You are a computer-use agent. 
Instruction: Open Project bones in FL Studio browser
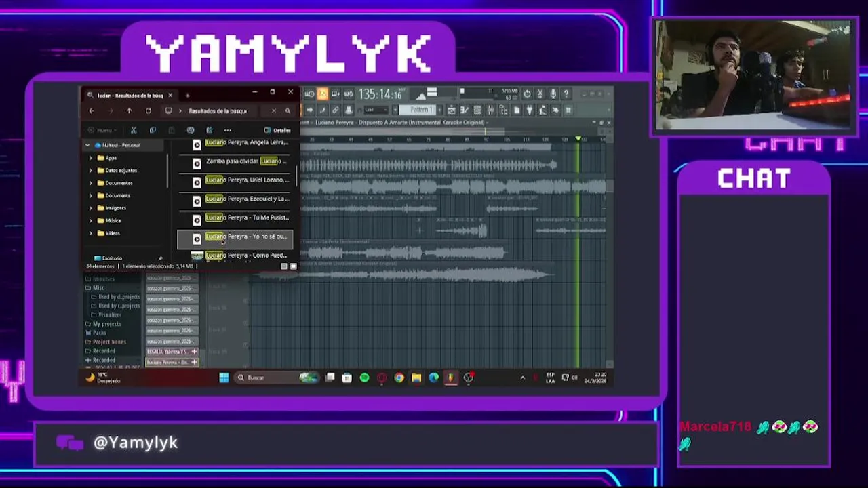click(106, 342)
